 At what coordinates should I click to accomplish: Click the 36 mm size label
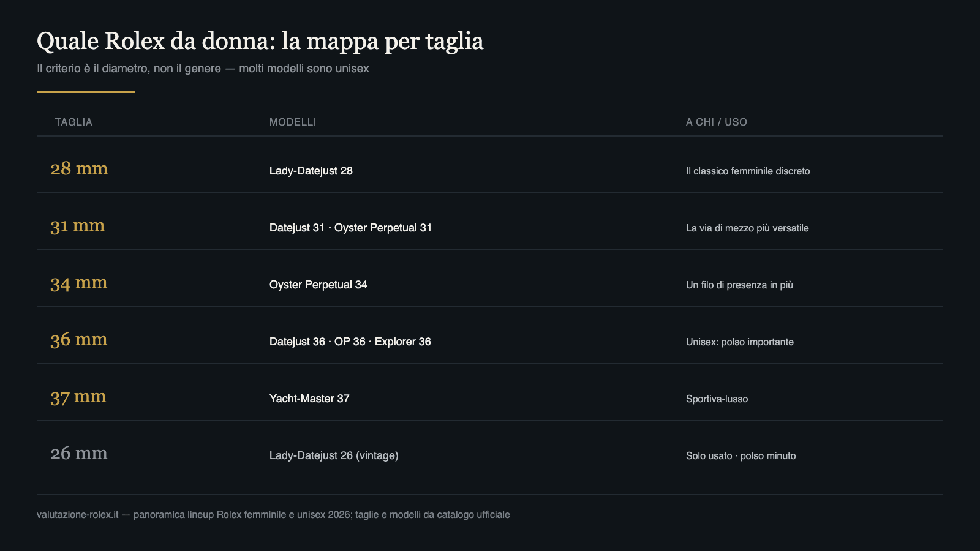pyautogui.click(x=79, y=340)
